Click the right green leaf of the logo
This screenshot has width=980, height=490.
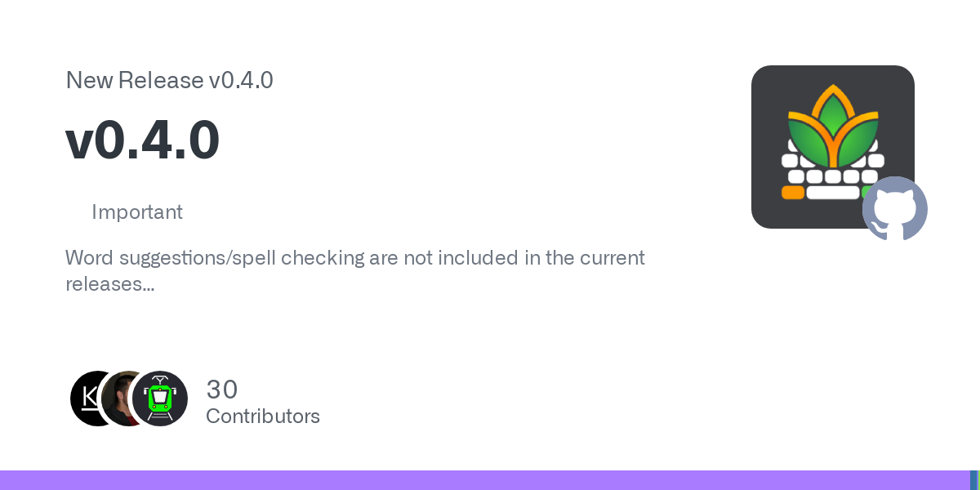859,137
